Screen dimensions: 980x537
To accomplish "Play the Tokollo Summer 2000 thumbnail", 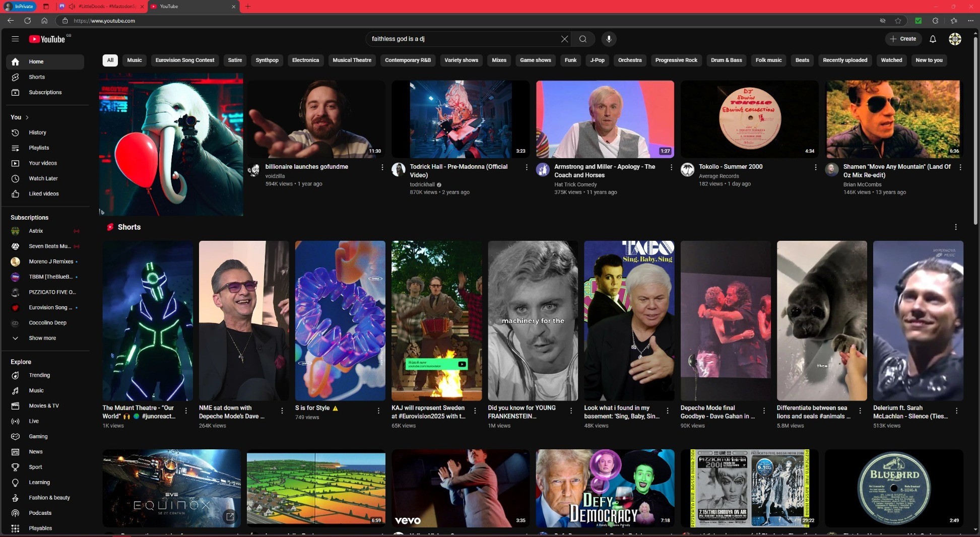I will pyautogui.click(x=749, y=119).
